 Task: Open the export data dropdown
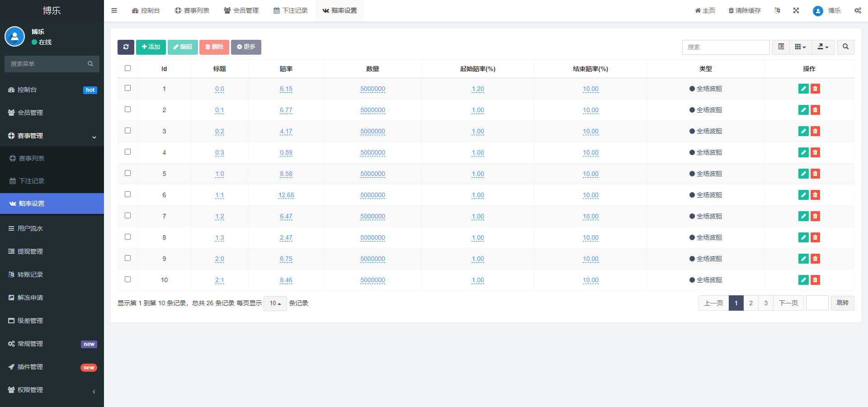pyautogui.click(x=823, y=47)
